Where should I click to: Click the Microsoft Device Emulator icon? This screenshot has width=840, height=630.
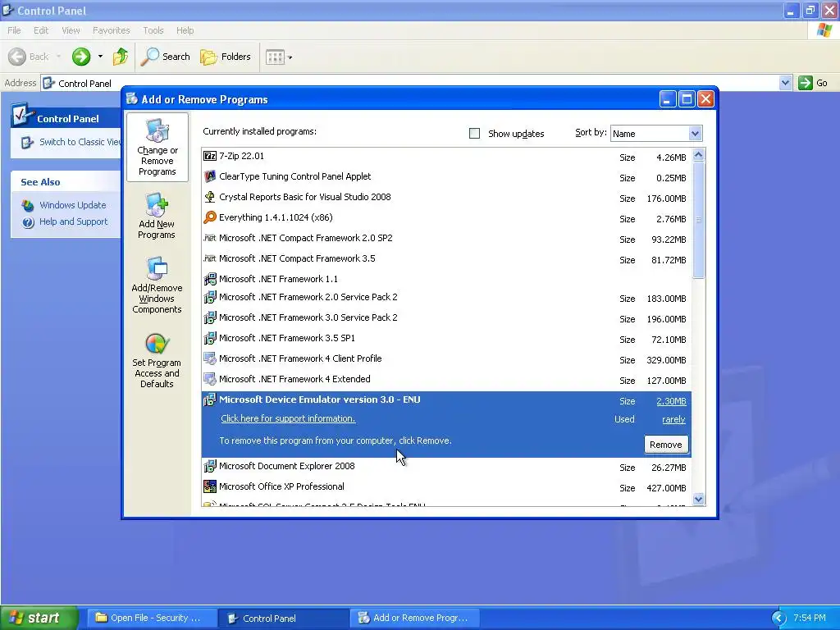pos(210,399)
